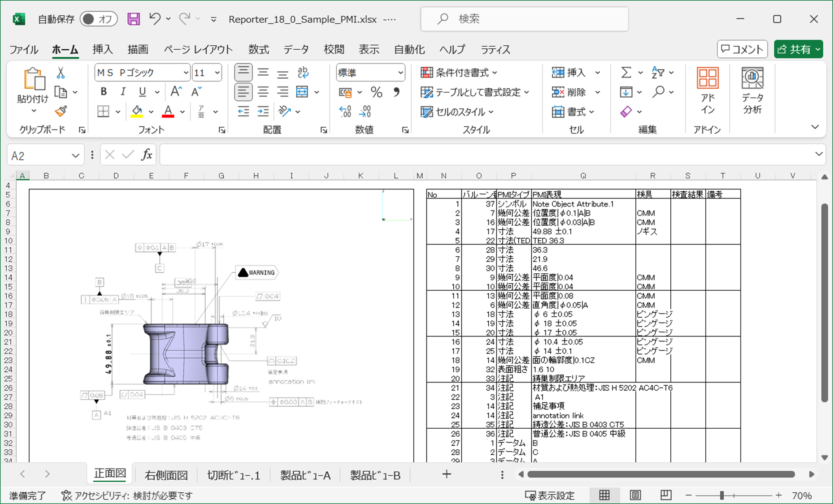This screenshot has width=833, height=504.
Task: Decrease font size
Action: coord(196,92)
